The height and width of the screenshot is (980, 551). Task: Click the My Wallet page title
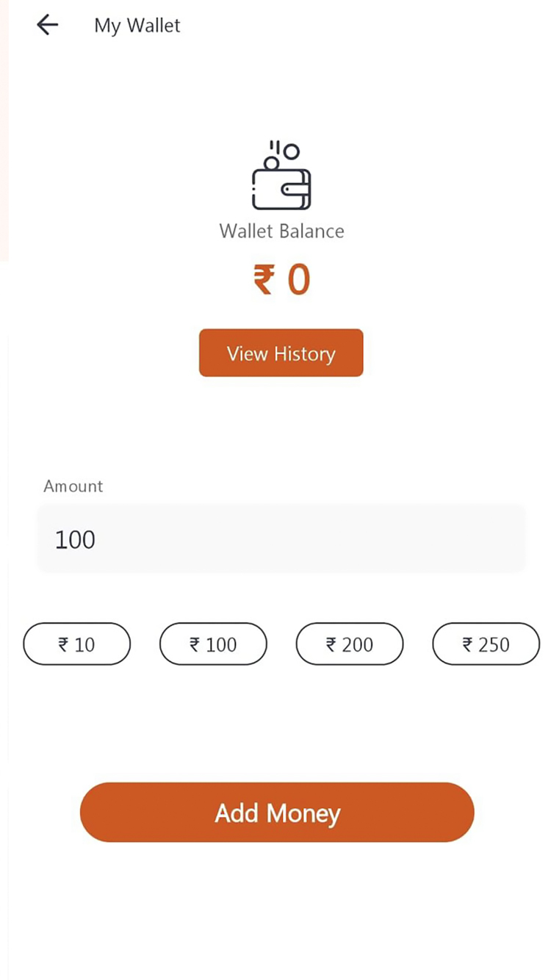(137, 26)
